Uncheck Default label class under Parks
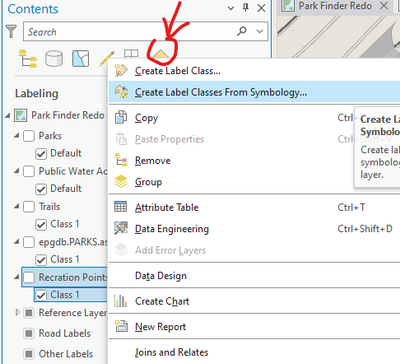Screen dimensions: 400x364 click(41, 154)
